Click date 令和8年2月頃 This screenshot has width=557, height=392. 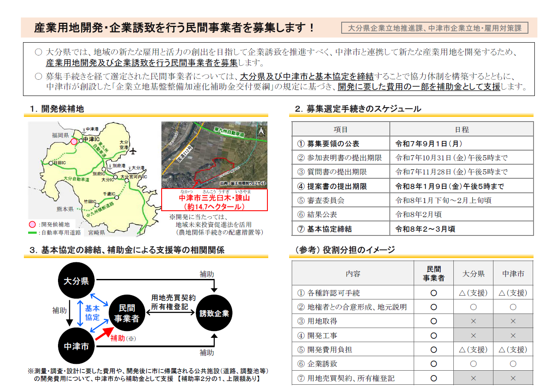418,215
